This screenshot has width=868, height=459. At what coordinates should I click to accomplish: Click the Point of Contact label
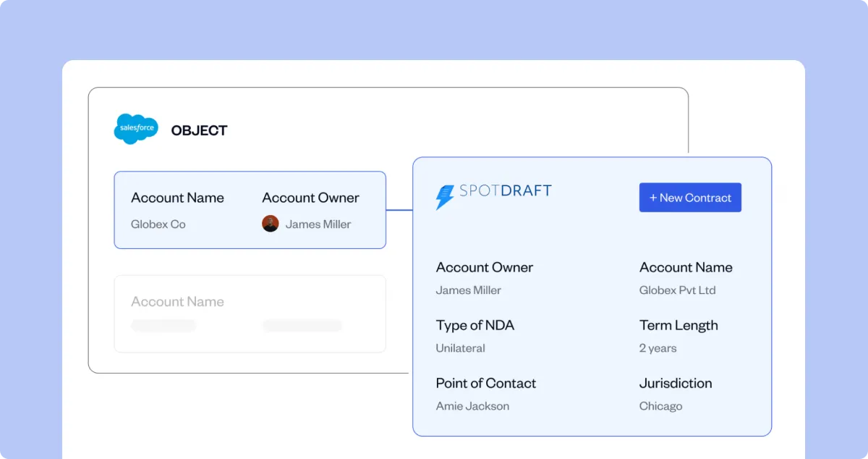pyautogui.click(x=486, y=383)
